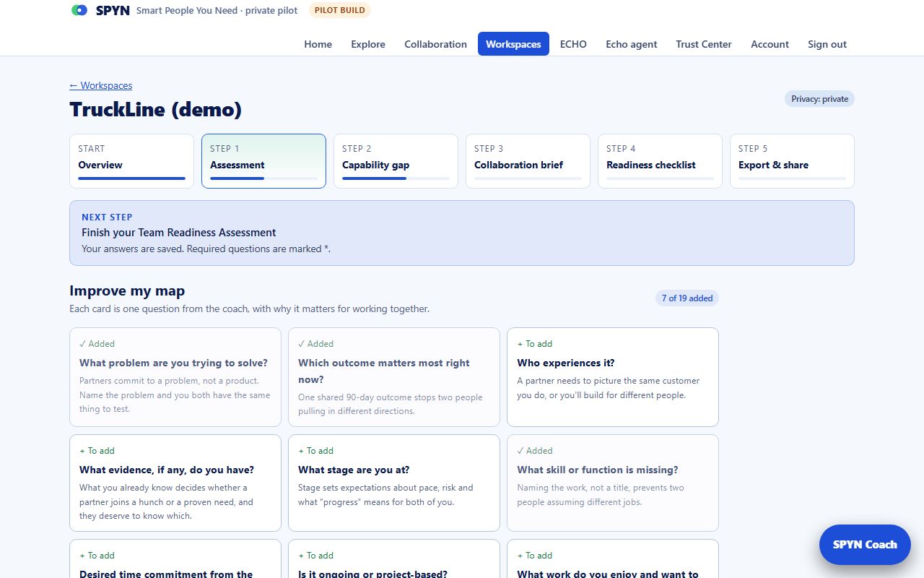Viewport: 924px width, 578px height.
Task: Click Sign out
Action: click(827, 44)
